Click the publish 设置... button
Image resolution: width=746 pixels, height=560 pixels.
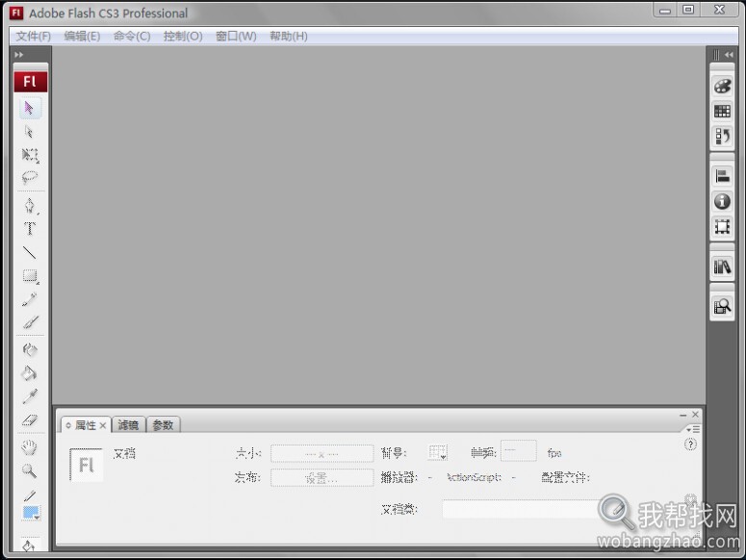click(322, 478)
